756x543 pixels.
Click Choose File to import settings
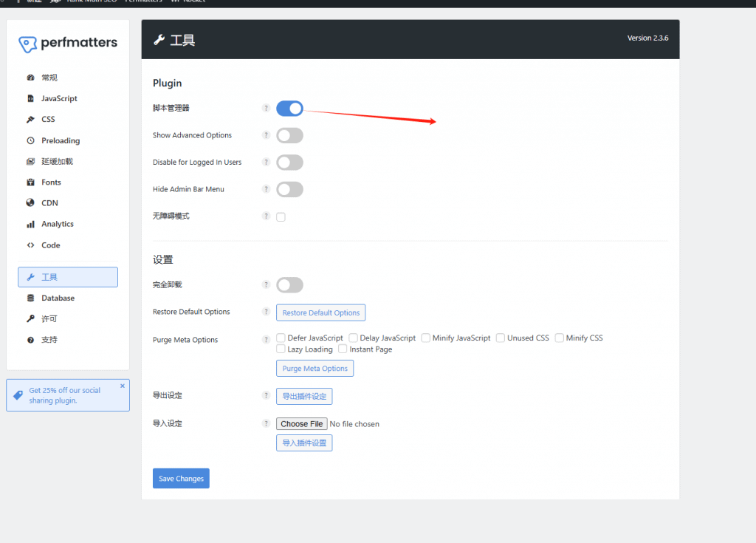[302, 424]
